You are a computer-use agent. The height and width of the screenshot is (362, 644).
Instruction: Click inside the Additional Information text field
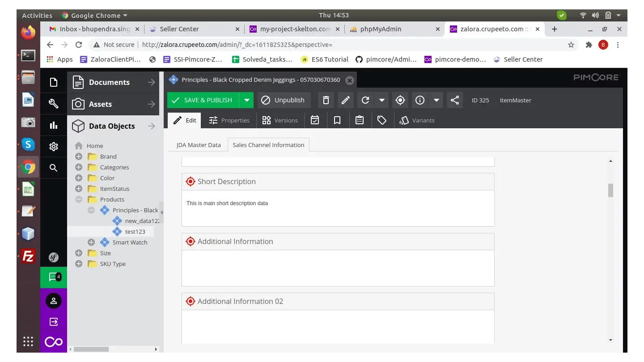pyautogui.click(x=338, y=268)
